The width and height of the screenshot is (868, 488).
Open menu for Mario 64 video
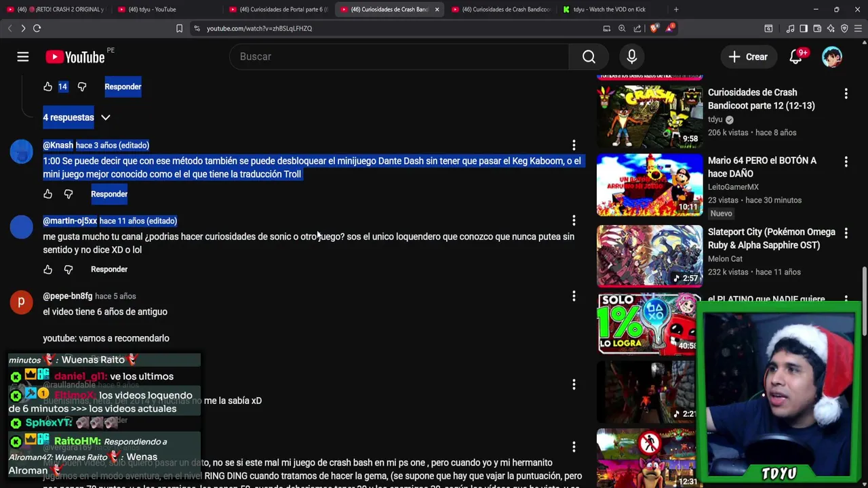click(x=846, y=161)
